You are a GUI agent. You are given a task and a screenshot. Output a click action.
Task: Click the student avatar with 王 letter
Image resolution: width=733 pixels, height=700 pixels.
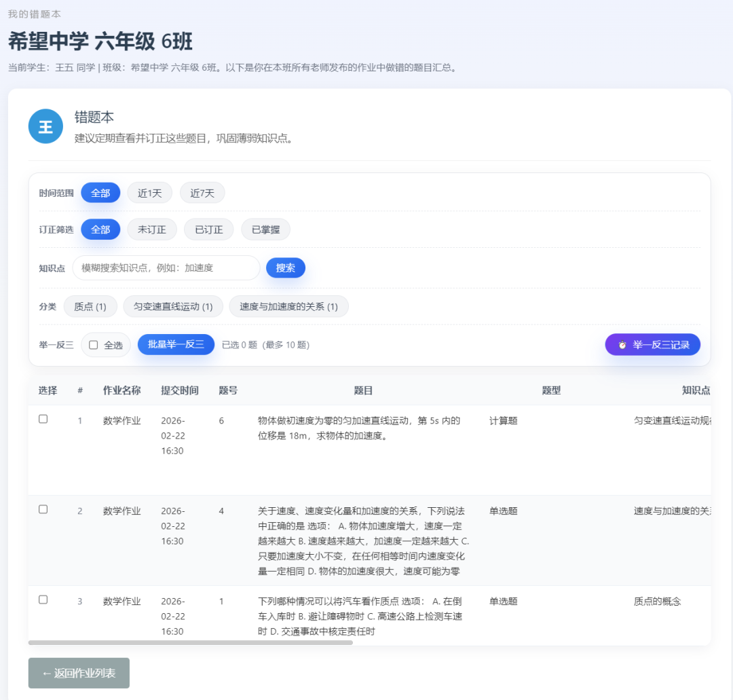click(x=45, y=126)
